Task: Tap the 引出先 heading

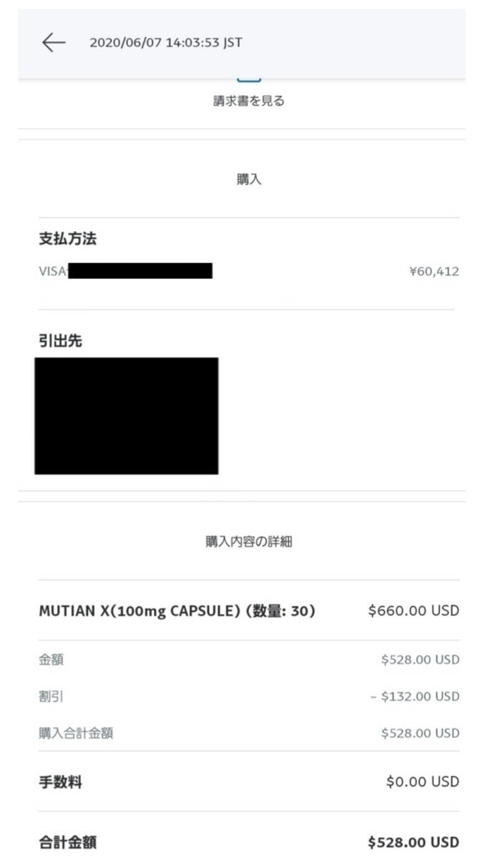Action: point(60,341)
